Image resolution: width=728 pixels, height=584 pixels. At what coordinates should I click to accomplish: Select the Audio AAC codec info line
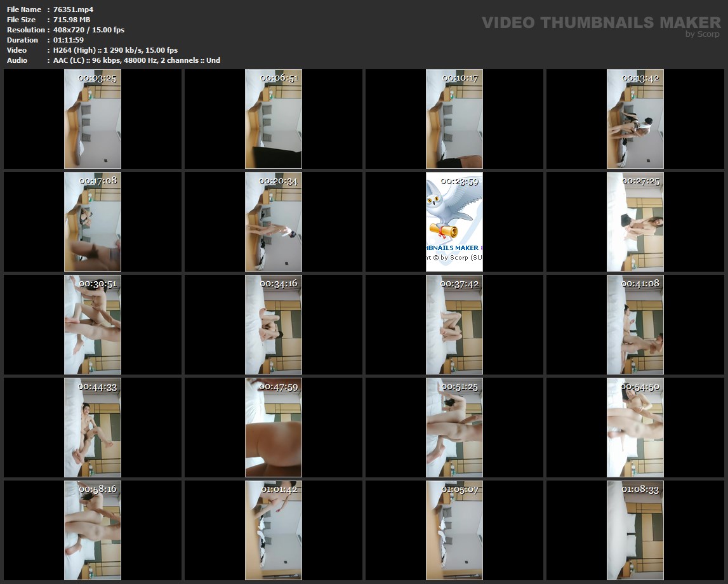coord(136,60)
